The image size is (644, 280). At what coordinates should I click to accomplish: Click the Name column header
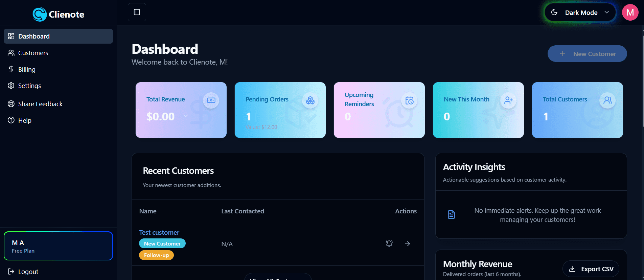pos(148,211)
